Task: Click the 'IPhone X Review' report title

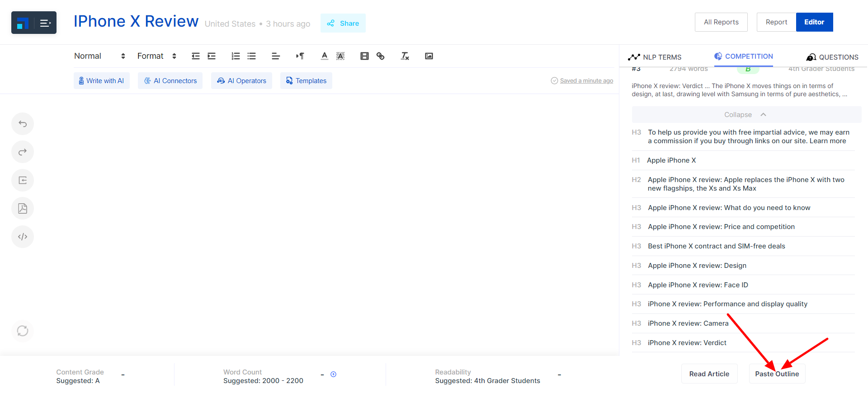Action: coord(136,21)
